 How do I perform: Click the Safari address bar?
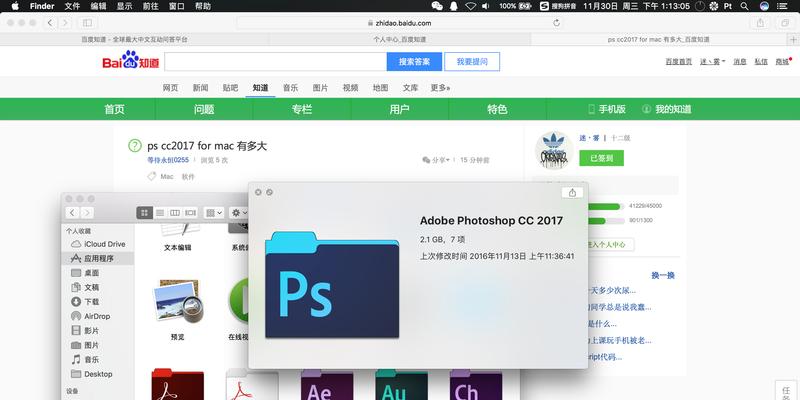coord(399,22)
